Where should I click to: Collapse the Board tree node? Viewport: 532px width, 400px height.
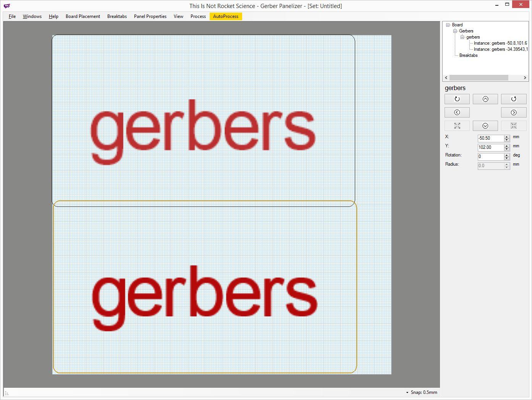(x=448, y=25)
